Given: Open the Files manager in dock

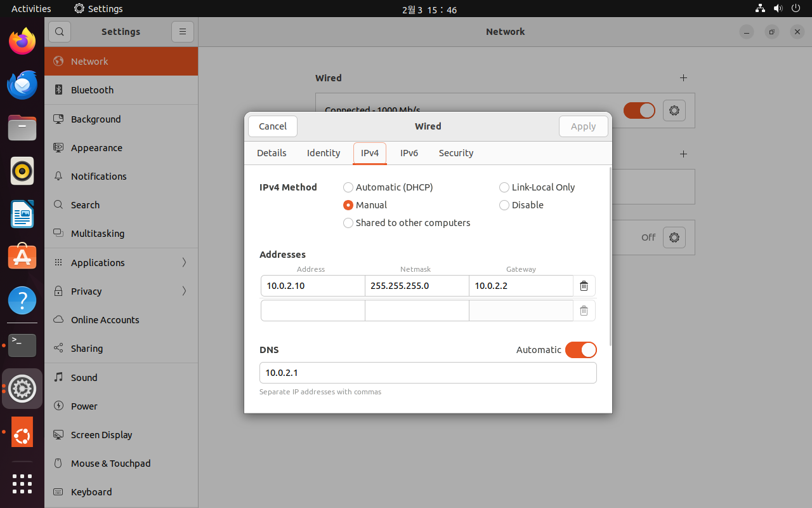Looking at the screenshot, I should pos(22,128).
